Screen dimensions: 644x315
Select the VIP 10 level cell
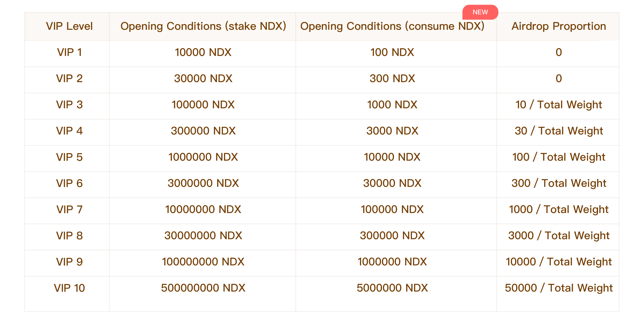[x=69, y=288]
